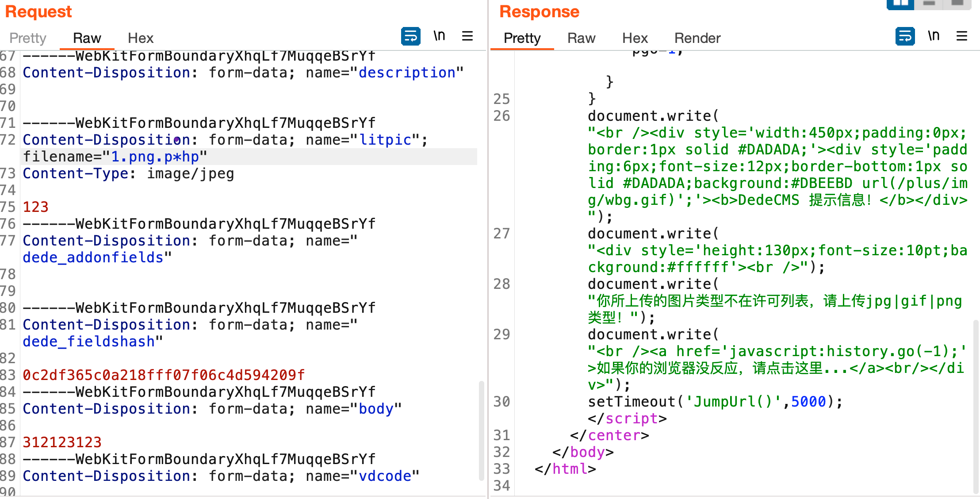
Task: Click document.write( on Response line 27
Action: click(654, 234)
